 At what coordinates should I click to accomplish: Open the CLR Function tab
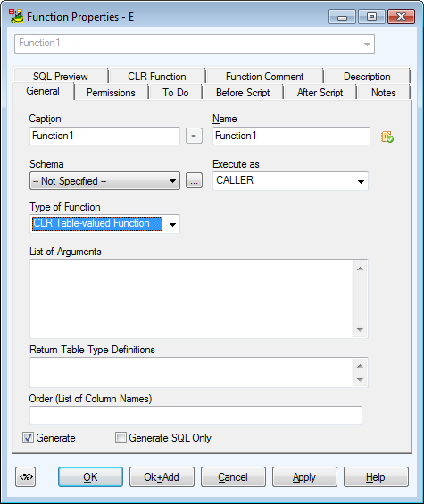[x=157, y=76]
